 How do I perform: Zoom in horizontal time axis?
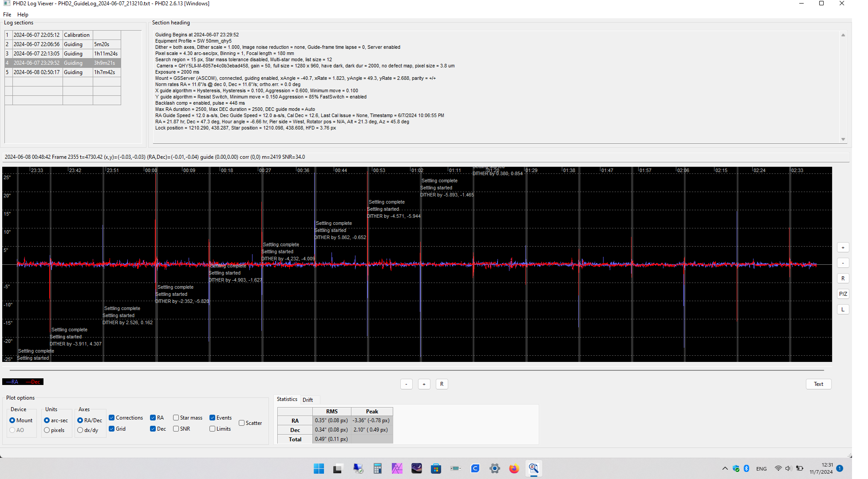pos(424,384)
